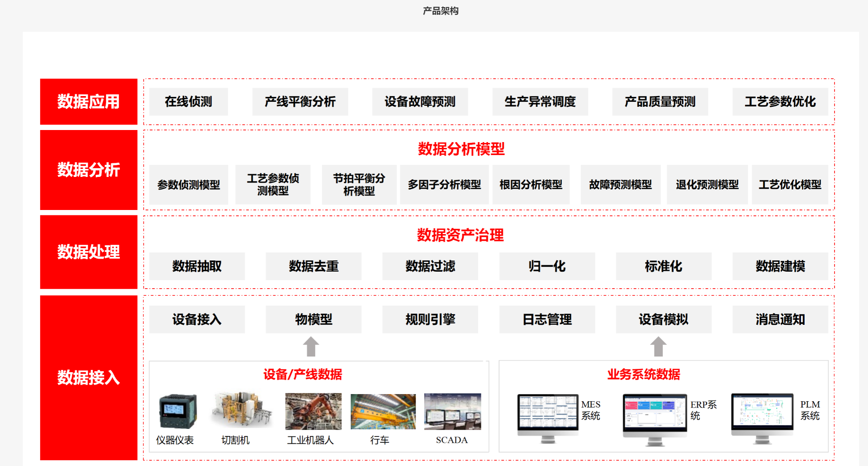Select the 数据应用 red layer label
This screenshot has width=868, height=466.
pyautogui.click(x=88, y=102)
